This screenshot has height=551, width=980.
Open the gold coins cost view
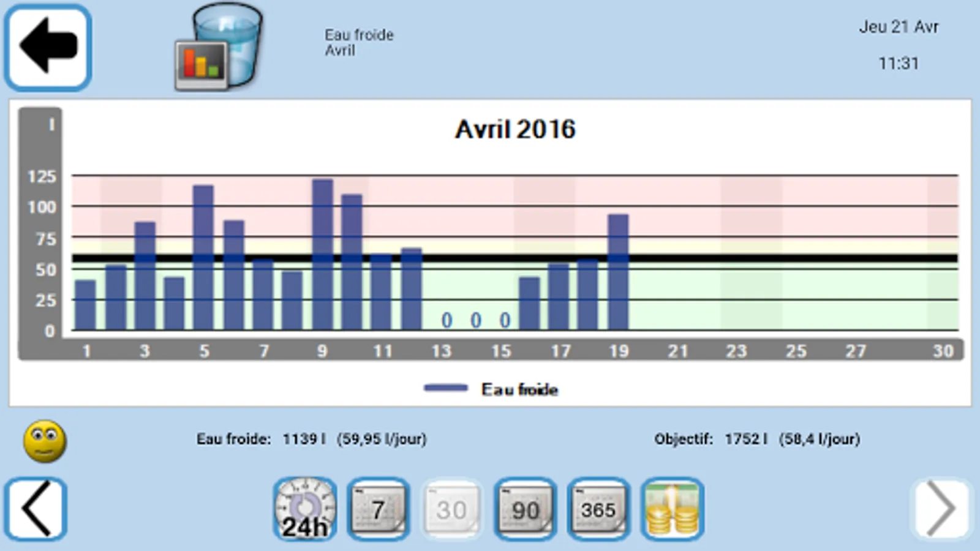(672, 509)
